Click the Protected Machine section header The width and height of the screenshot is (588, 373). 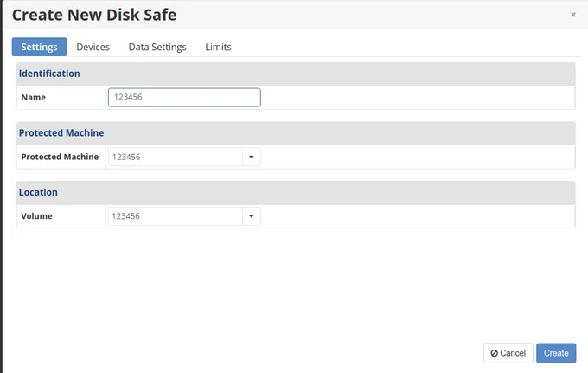(61, 132)
